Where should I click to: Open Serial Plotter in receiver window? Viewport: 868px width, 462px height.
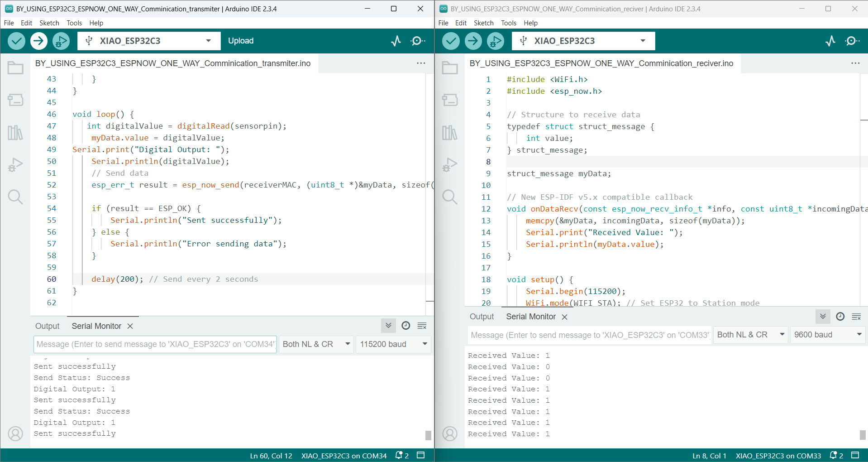tap(830, 41)
